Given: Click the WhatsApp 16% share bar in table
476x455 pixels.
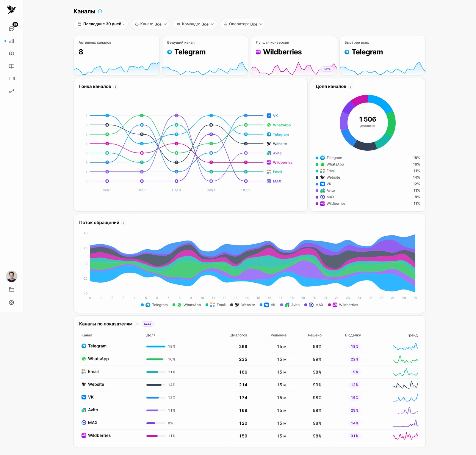Looking at the screenshot, I should click(x=156, y=359).
